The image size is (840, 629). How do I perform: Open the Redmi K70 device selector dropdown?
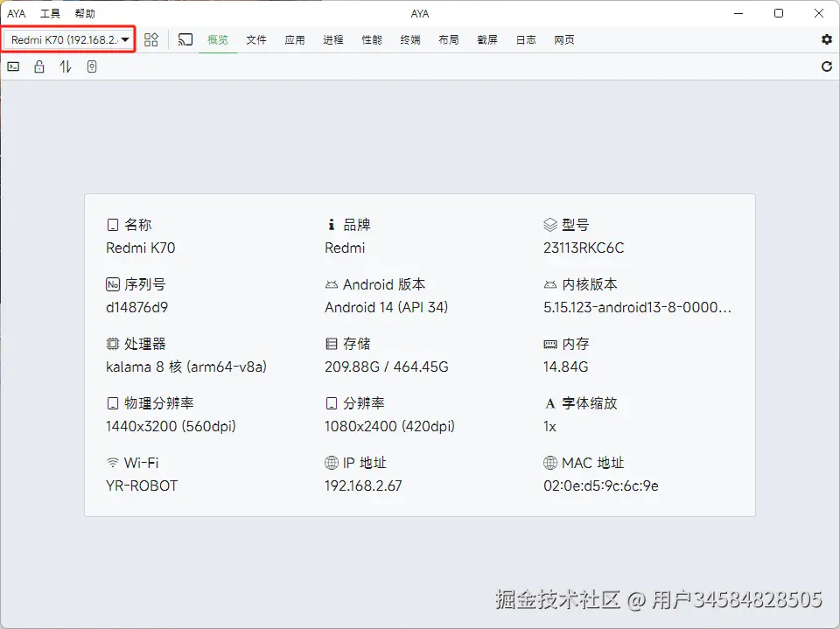[68, 39]
